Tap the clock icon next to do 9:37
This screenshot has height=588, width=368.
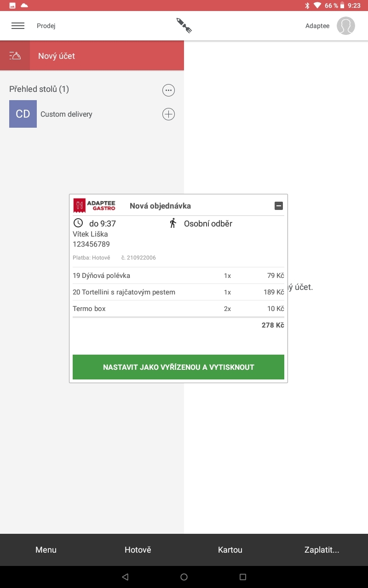click(78, 223)
